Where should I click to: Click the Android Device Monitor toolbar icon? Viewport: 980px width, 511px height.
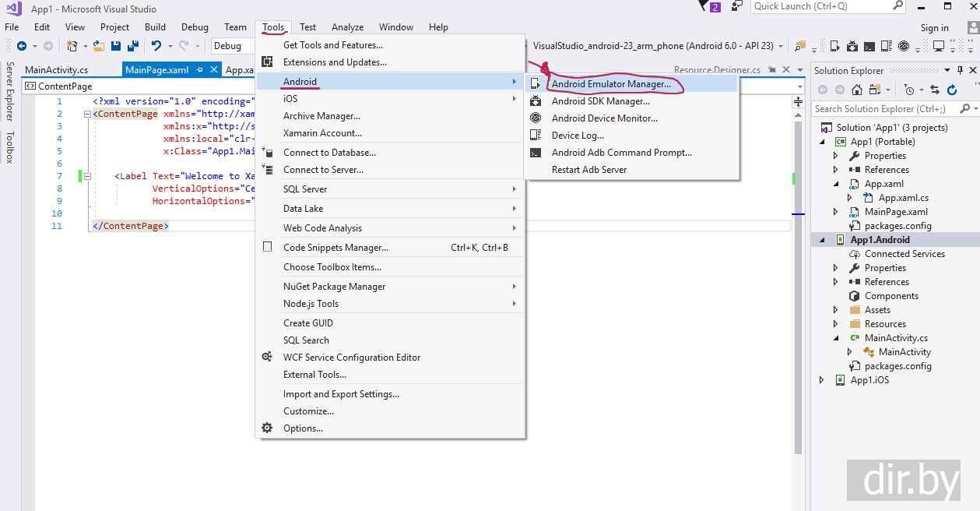coord(904,46)
